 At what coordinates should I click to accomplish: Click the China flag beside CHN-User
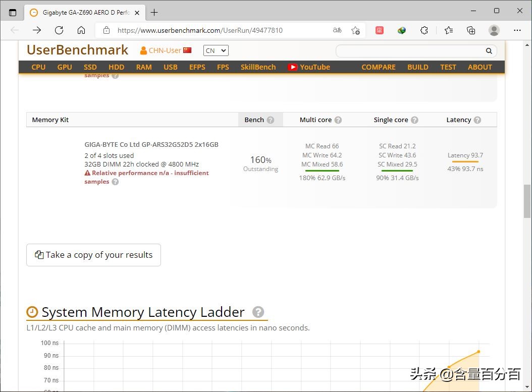(x=187, y=50)
